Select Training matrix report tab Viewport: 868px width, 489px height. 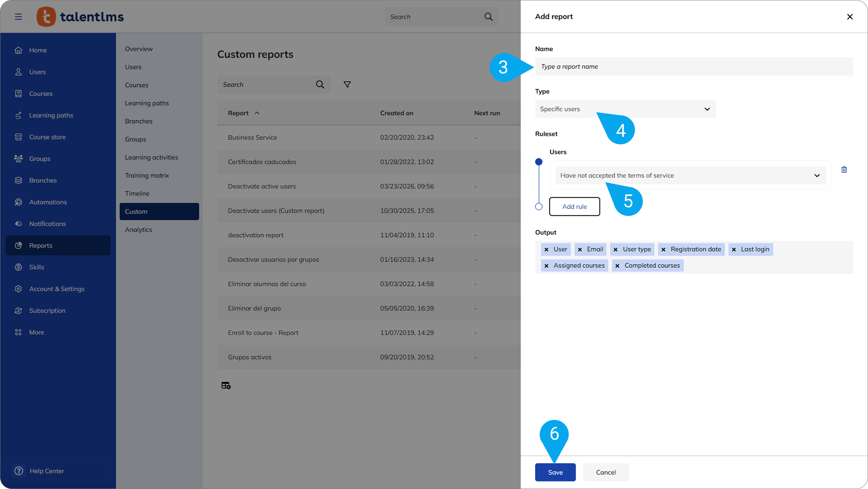[x=147, y=175]
